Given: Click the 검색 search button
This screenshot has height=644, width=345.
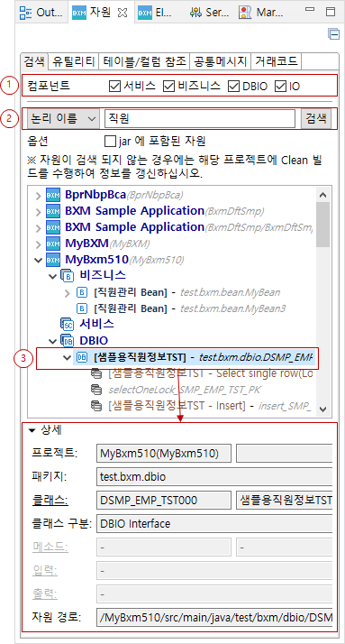Looking at the screenshot, I should [316, 119].
